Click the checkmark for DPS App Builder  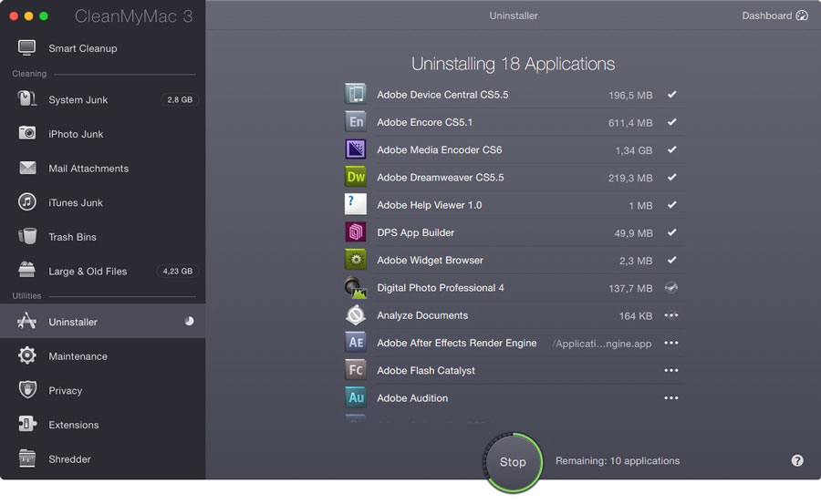(671, 232)
